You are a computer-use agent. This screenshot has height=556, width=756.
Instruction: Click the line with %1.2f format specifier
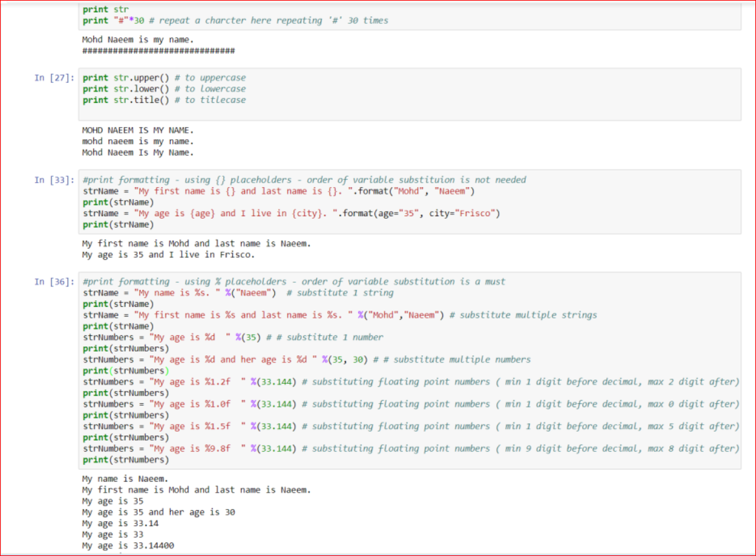(x=411, y=382)
